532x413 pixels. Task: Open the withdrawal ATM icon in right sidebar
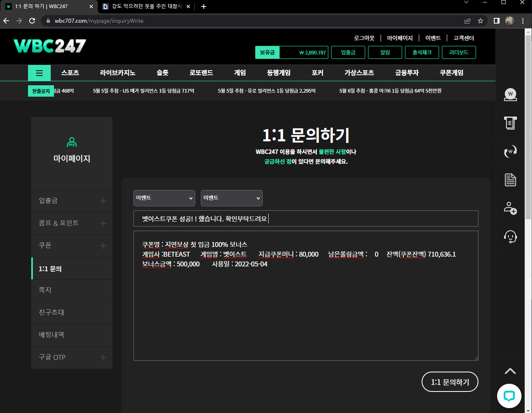(510, 123)
